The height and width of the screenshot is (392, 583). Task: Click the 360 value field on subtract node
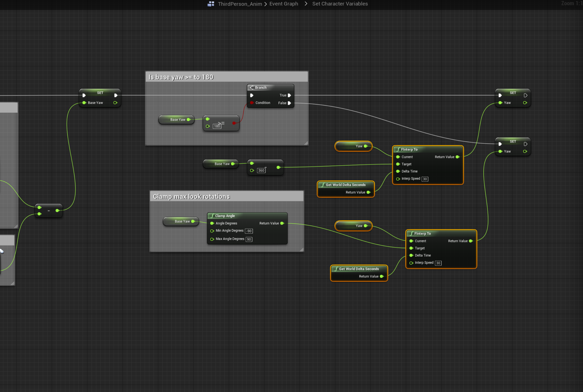(x=261, y=171)
